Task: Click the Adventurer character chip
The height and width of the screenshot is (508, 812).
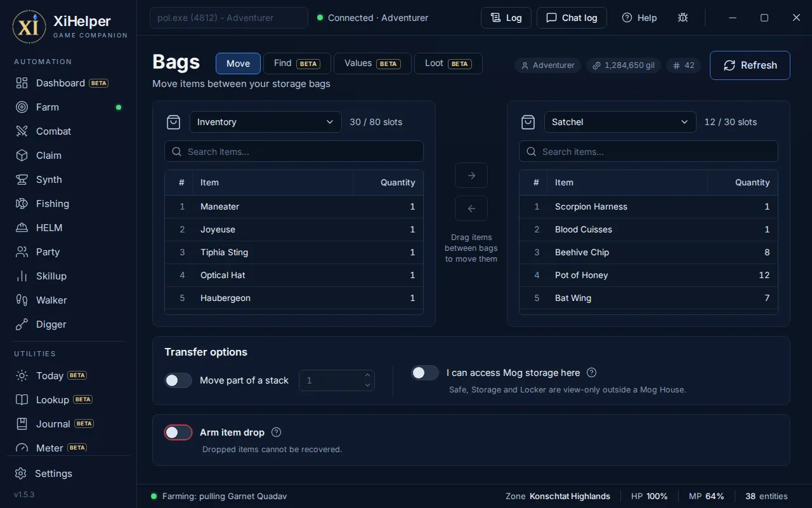Action: (547, 65)
